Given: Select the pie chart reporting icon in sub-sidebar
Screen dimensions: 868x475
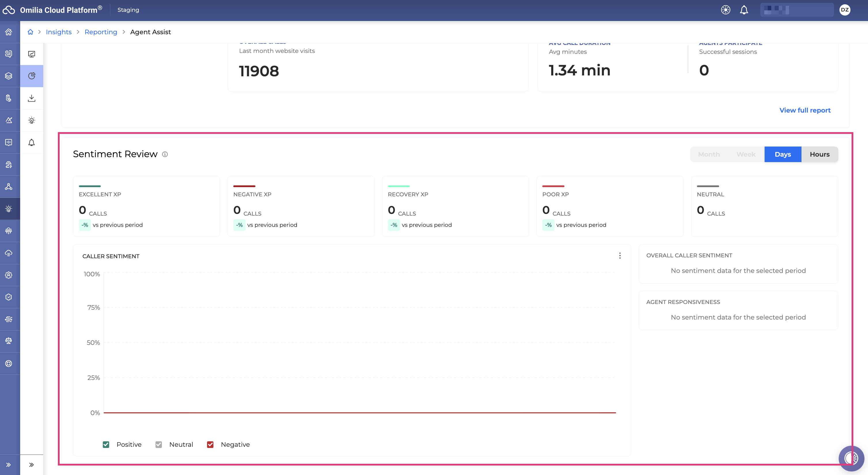Looking at the screenshot, I should tap(32, 76).
